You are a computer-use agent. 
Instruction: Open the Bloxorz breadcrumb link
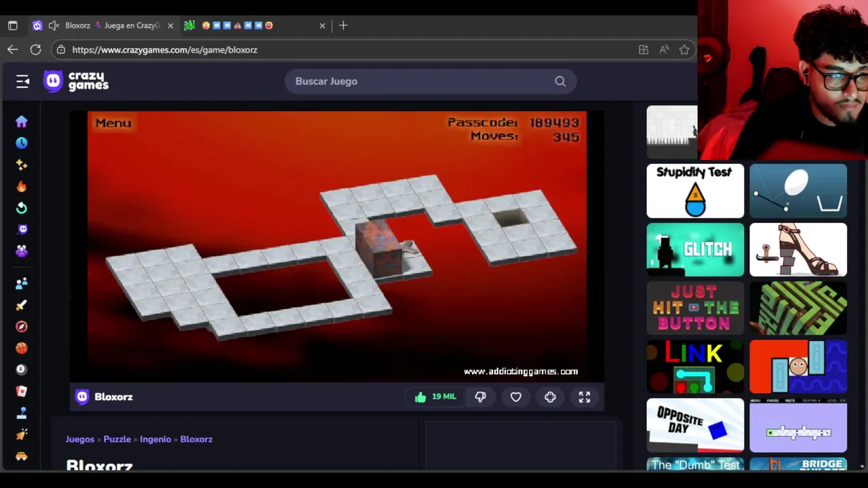(196, 439)
